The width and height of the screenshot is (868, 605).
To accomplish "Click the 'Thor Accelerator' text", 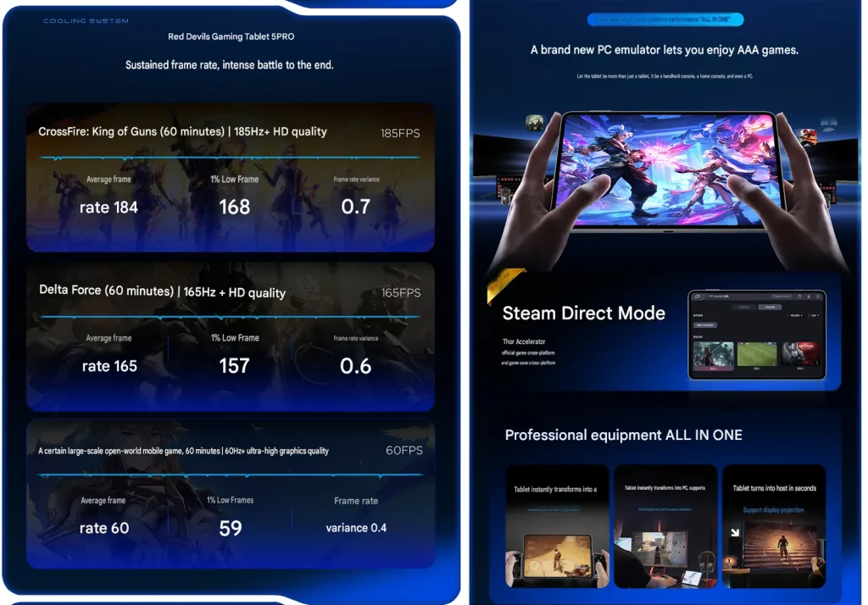I will coord(524,341).
